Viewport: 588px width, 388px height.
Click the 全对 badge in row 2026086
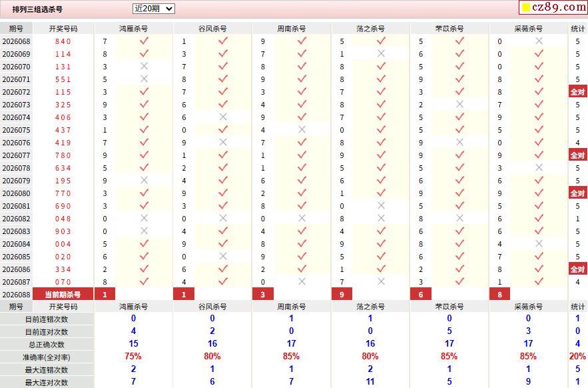click(x=577, y=269)
